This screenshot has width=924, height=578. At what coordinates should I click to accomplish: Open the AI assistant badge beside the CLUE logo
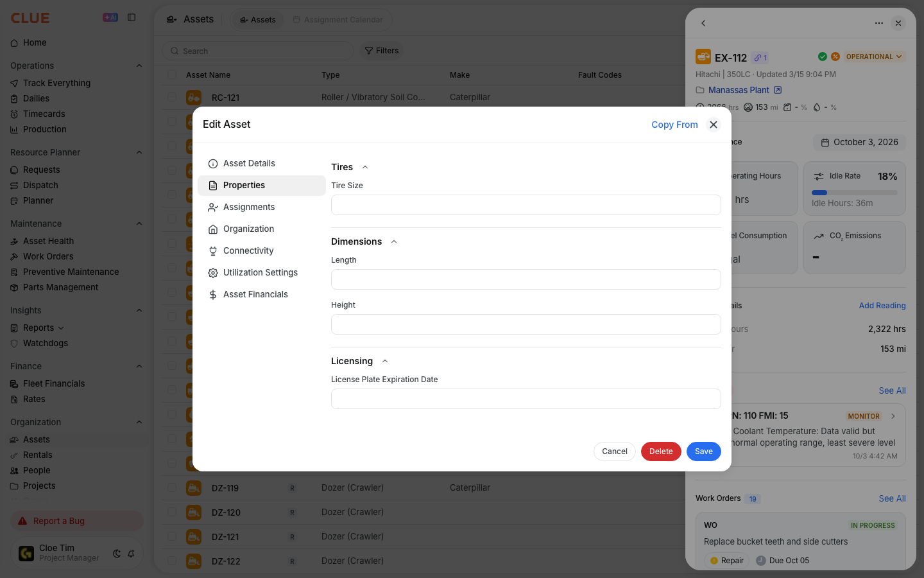click(110, 17)
